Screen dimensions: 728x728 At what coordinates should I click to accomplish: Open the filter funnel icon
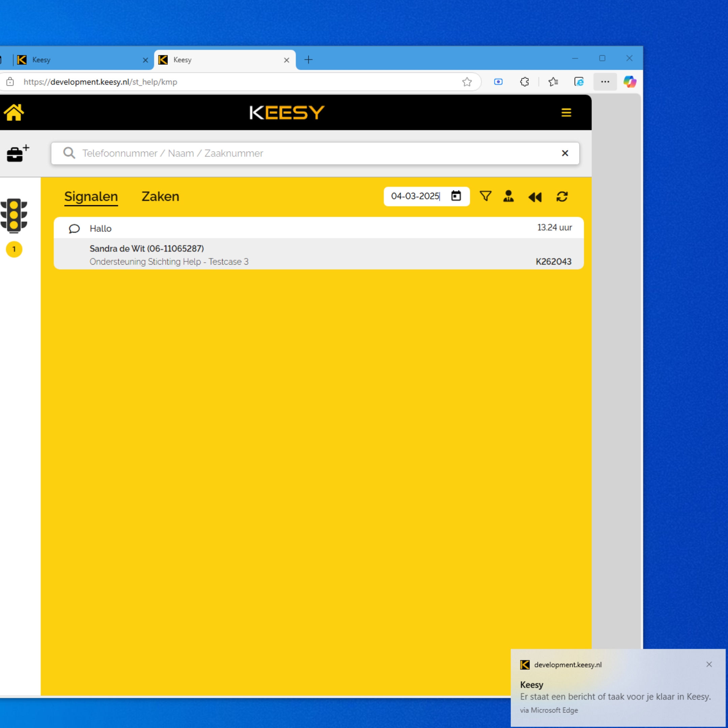click(485, 196)
